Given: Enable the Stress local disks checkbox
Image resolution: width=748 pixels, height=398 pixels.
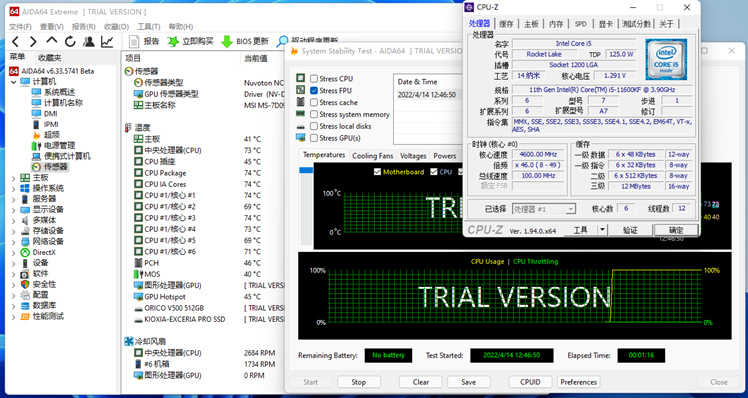Looking at the screenshot, I should [x=313, y=126].
